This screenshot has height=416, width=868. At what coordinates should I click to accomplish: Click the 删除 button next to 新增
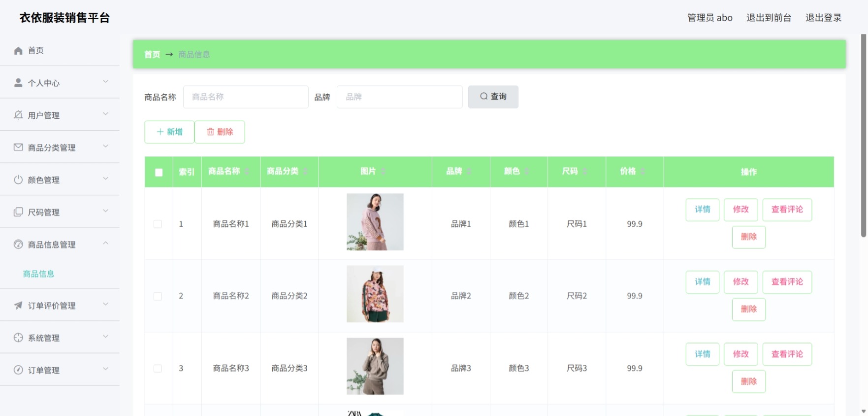click(220, 132)
